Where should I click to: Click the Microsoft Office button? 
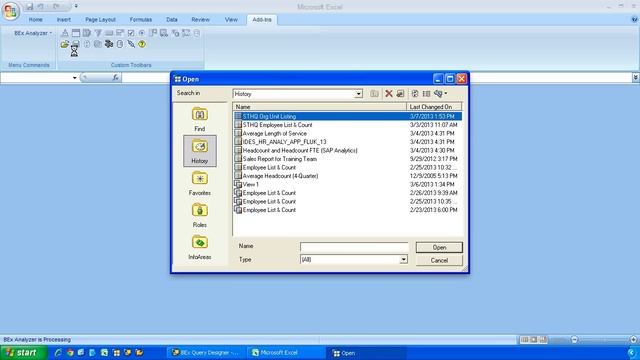click(x=11, y=11)
